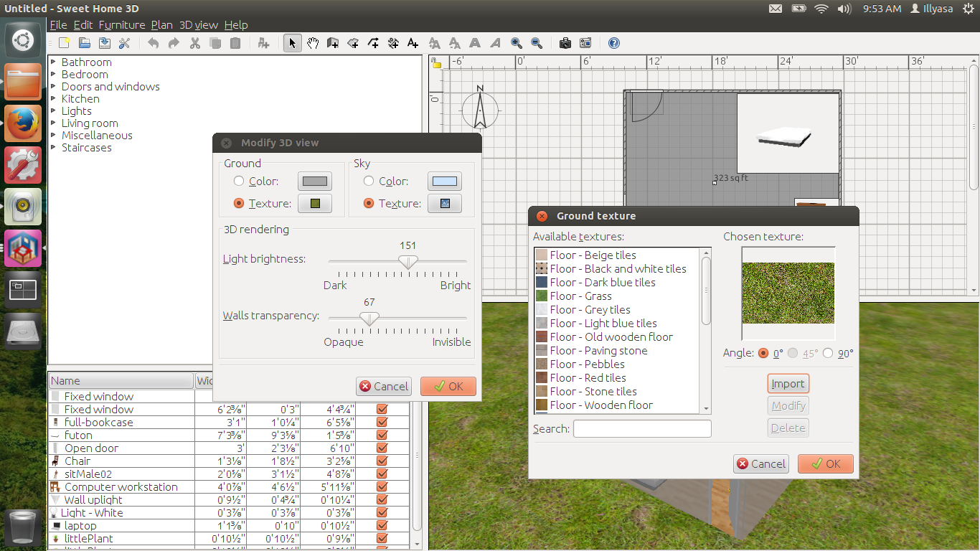Expand the Doors and windows category
Image resolution: width=980 pixels, height=551 pixels.
click(54, 87)
